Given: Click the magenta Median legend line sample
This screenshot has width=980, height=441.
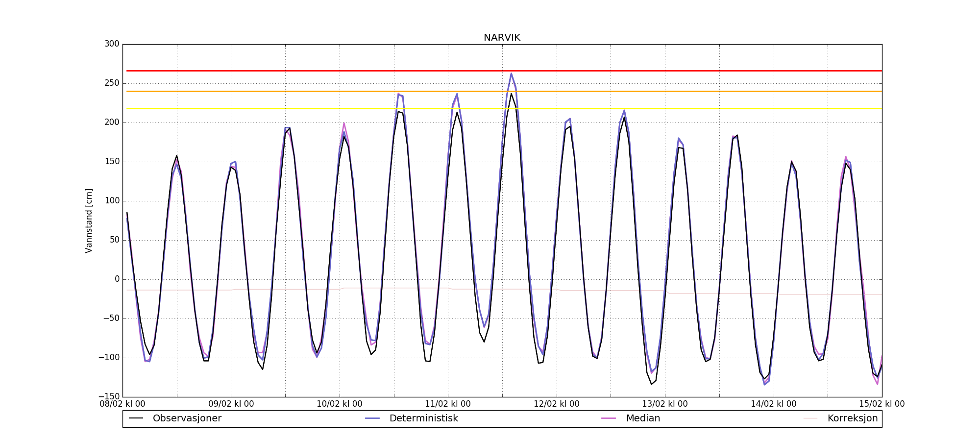Looking at the screenshot, I should click(x=609, y=418).
